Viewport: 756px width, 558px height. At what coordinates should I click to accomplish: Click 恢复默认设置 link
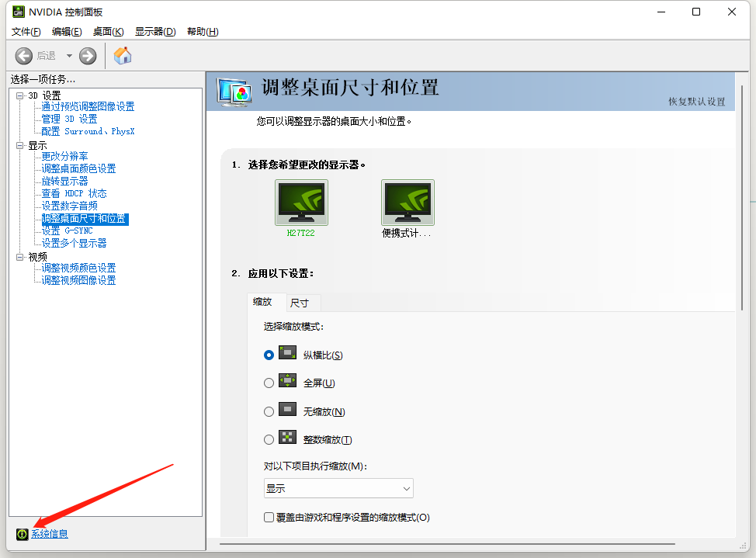tap(697, 102)
